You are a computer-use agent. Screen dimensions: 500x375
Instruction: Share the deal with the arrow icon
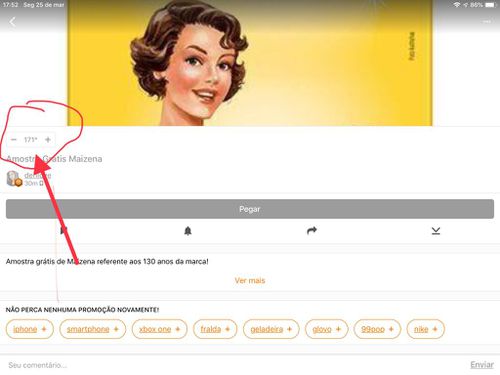tap(312, 230)
